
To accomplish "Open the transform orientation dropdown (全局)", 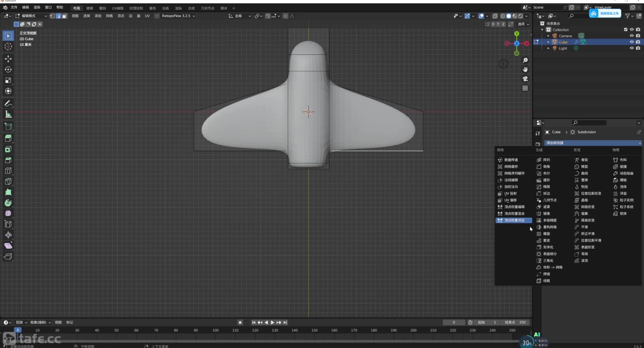I will coord(239,16).
